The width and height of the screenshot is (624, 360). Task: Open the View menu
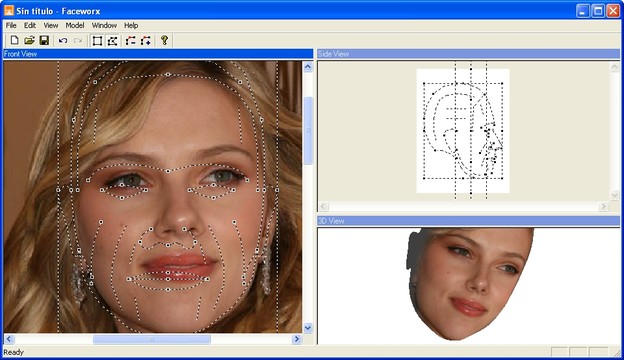(x=51, y=25)
